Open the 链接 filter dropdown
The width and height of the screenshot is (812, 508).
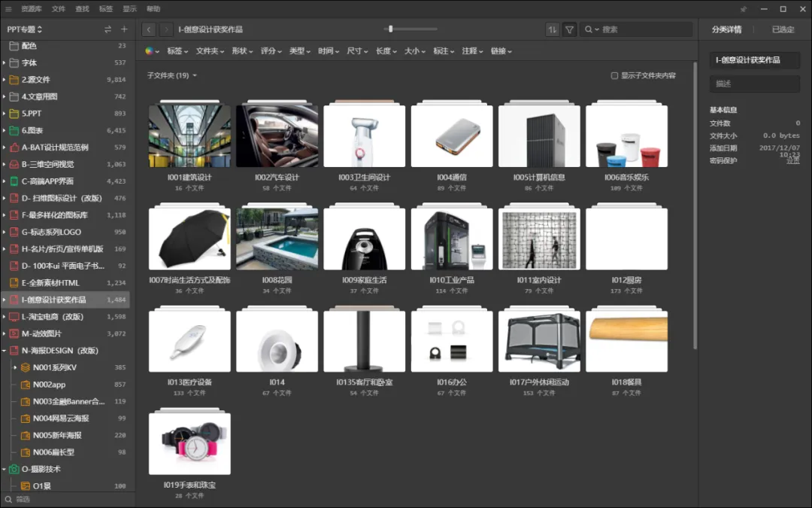(x=501, y=51)
